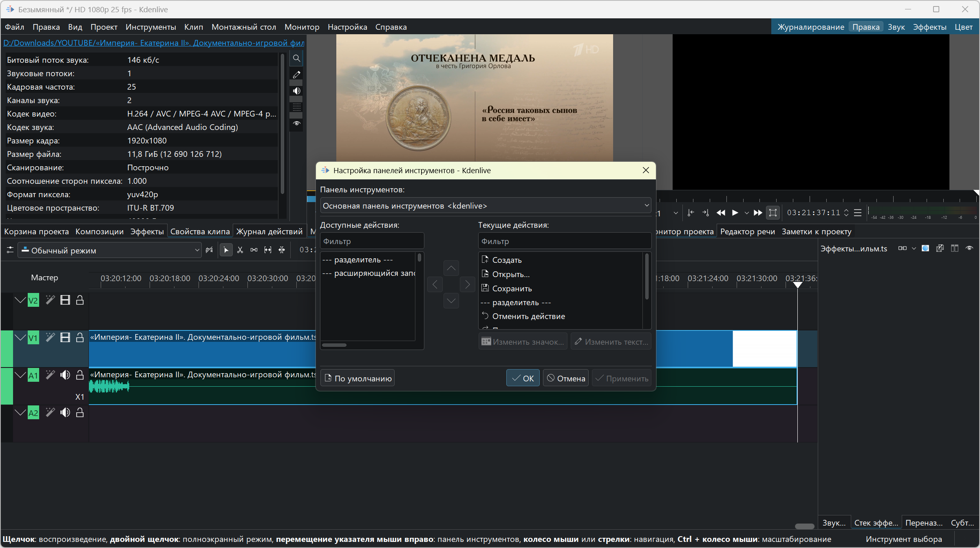The width and height of the screenshot is (980, 548).
Task: Click the 'Фильтр' field under Доступные действия
Action: pyautogui.click(x=372, y=241)
